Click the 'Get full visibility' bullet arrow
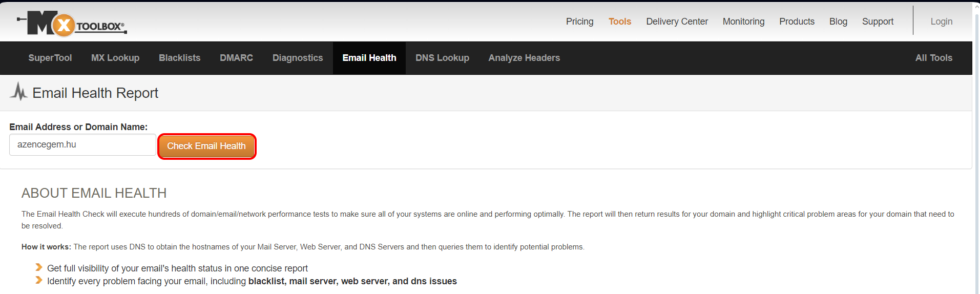This screenshot has height=294, width=980. pos(38,267)
